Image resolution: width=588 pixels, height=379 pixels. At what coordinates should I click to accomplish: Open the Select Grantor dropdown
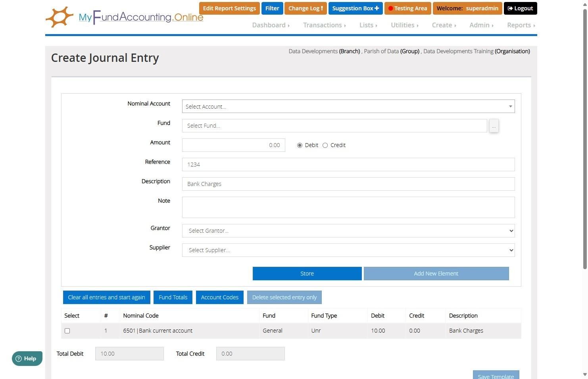click(x=348, y=231)
